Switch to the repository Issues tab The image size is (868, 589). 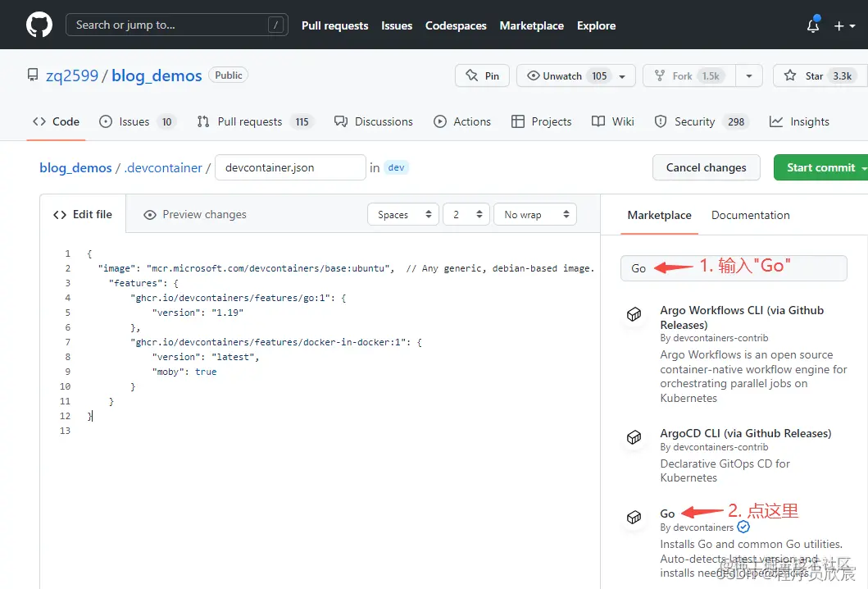[137, 121]
